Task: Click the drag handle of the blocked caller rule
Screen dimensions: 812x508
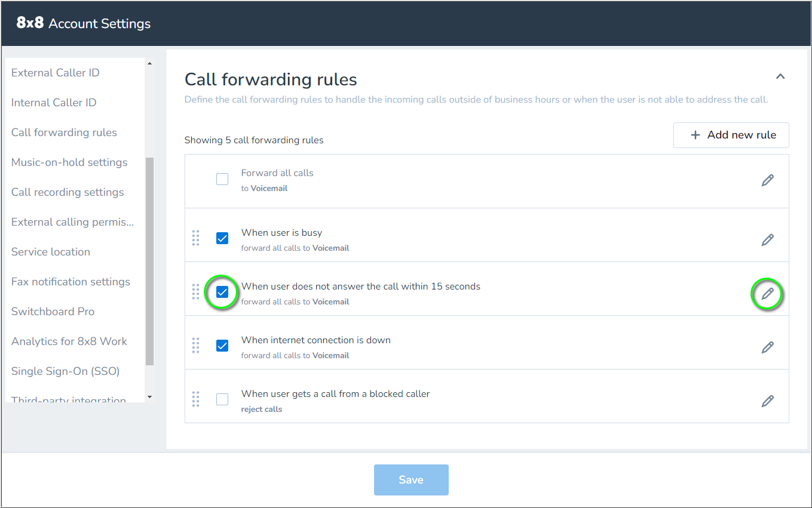Action: coord(196,399)
